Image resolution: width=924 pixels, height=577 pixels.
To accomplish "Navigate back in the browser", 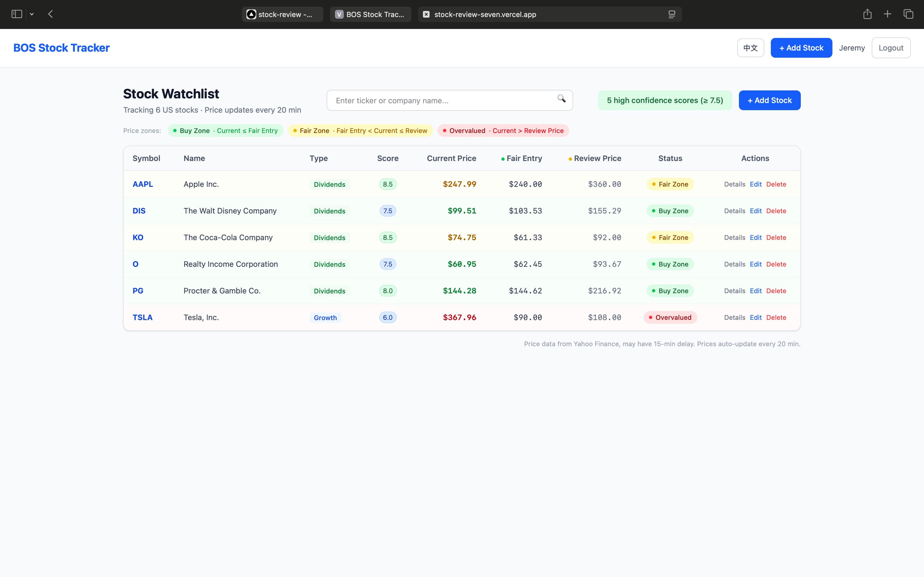I will [50, 14].
